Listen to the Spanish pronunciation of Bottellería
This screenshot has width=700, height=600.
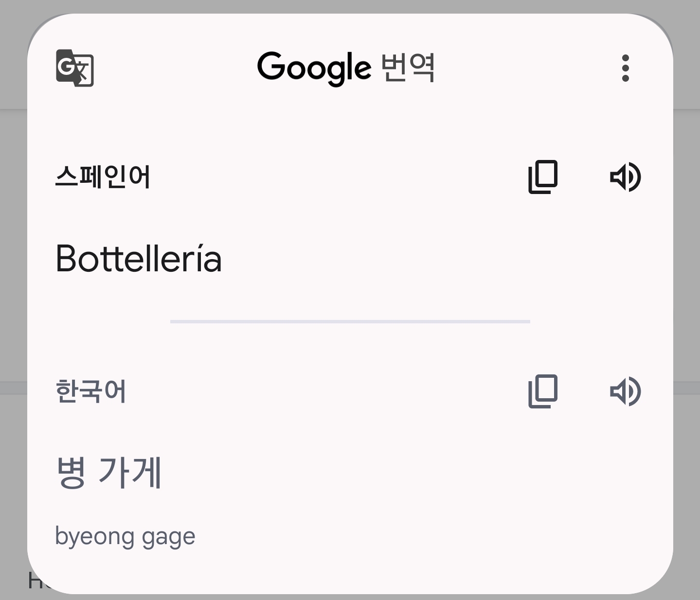626,177
